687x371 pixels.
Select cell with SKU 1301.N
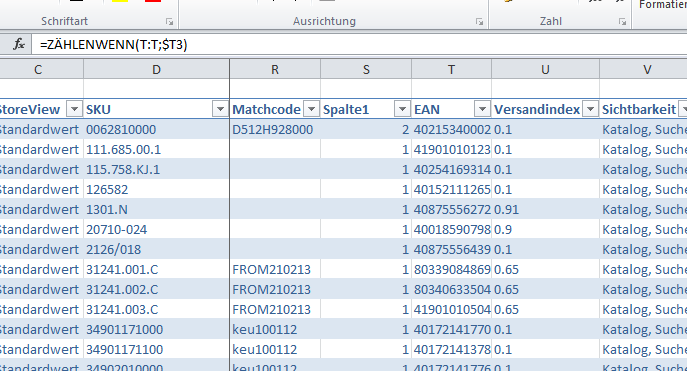(156, 209)
